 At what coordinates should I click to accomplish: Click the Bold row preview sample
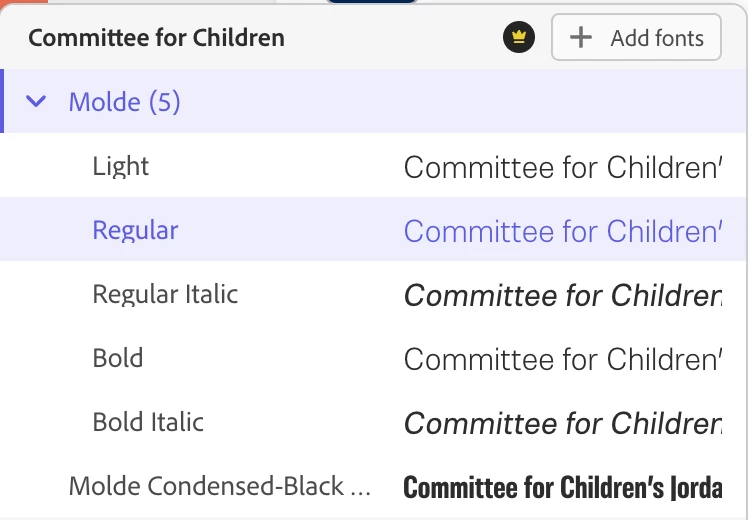(x=562, y=359)
